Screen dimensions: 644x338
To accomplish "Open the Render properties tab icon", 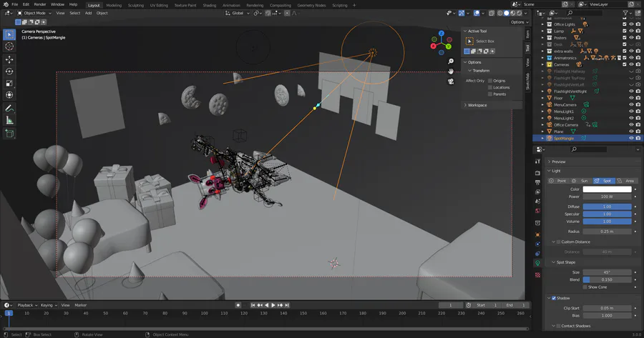I will pos(537,173).
